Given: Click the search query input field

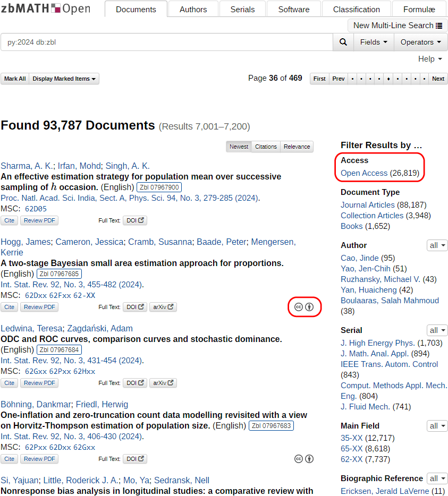Looking at the screenshot, I should click(167, 42).
